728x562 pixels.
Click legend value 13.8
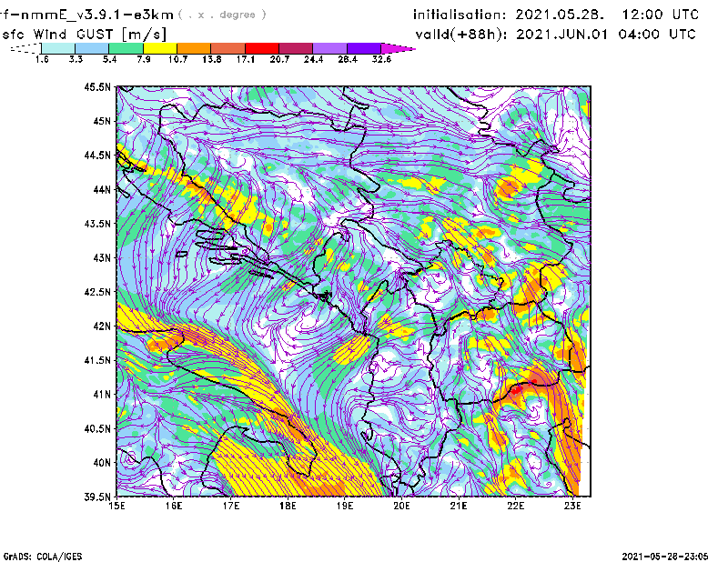[x=211, y=59]
